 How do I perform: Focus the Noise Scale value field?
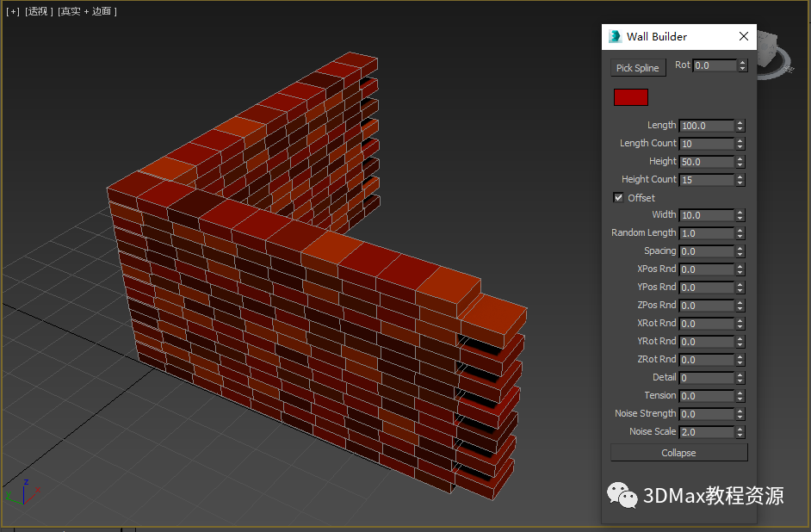coord(707,432)
